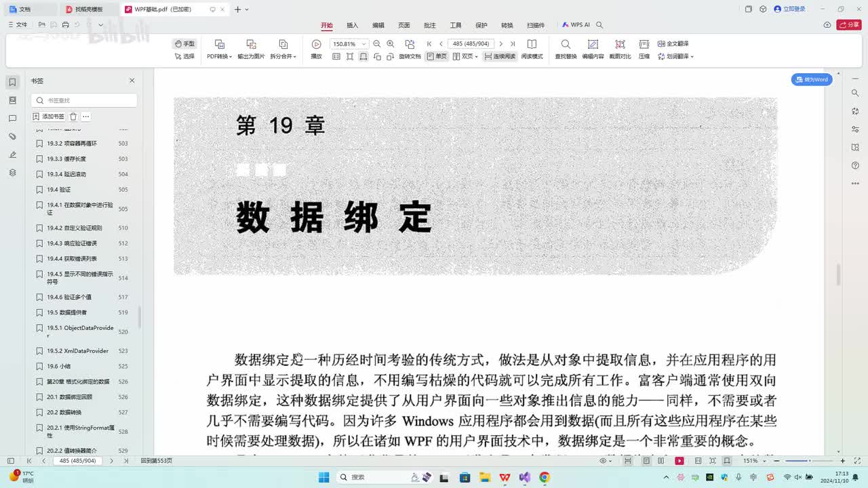Click the Compress (压缩) tool

pyautogui.click(x=644, y=49)
